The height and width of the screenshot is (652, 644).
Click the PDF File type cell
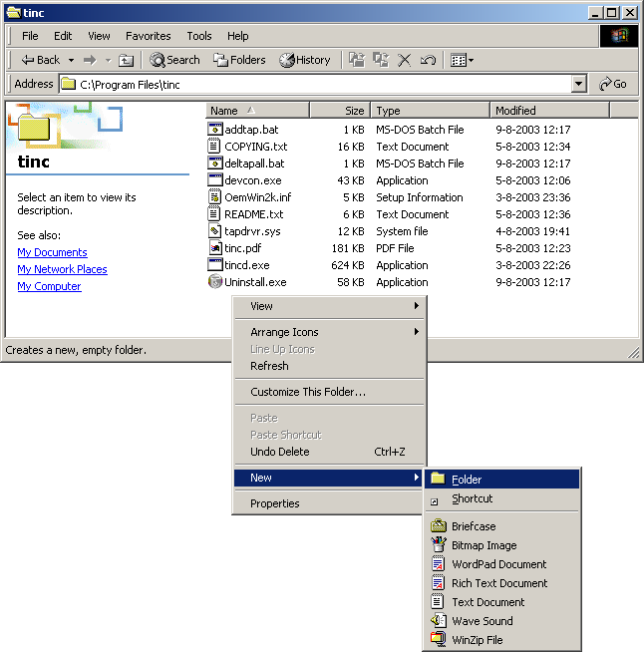click(395, 248)
